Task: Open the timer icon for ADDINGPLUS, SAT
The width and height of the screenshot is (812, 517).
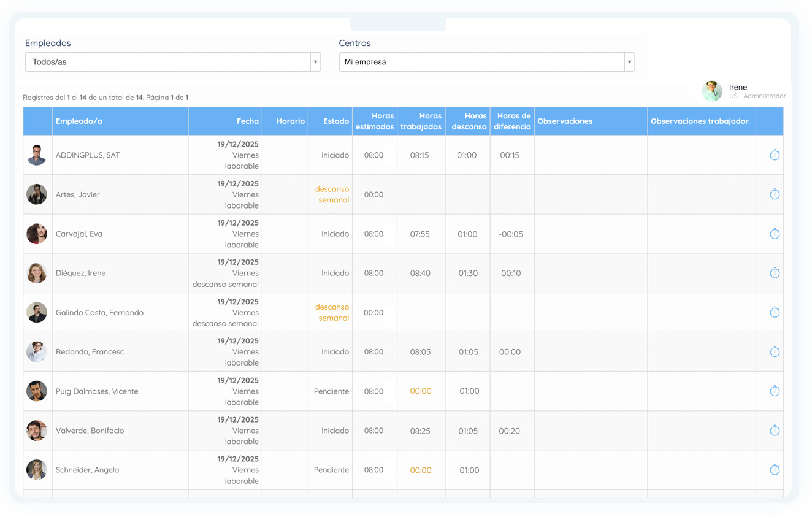Action: 775,155
